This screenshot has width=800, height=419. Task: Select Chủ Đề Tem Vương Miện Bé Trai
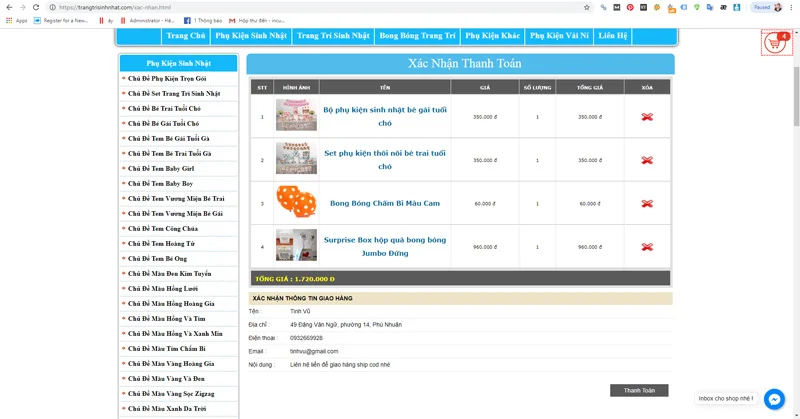(x=176, y=199)
